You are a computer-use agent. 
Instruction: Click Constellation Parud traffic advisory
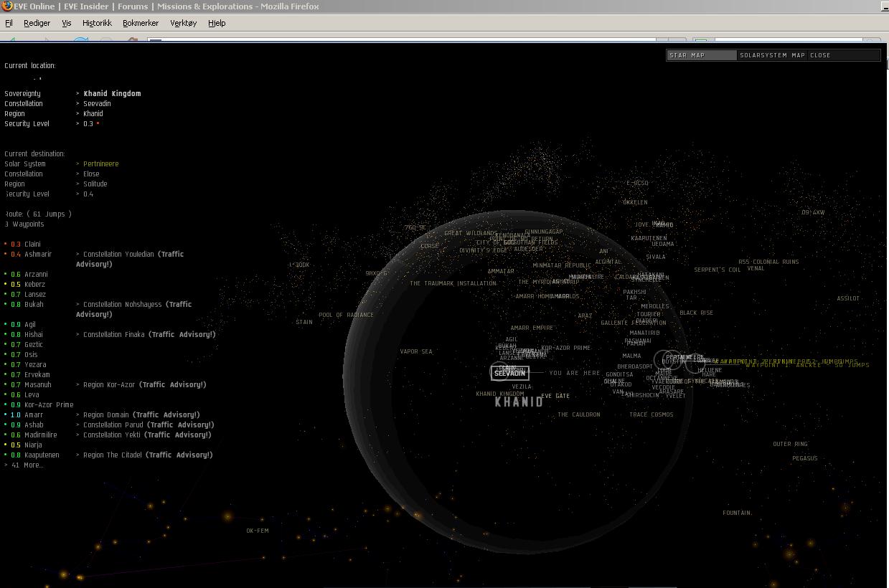click(x=147, y=425)
